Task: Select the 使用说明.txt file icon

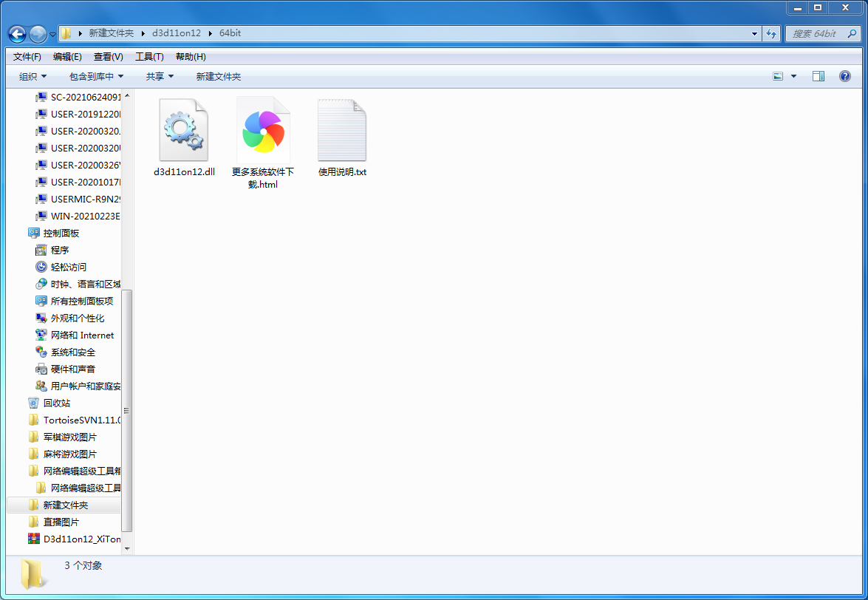Action: point(342,131)
